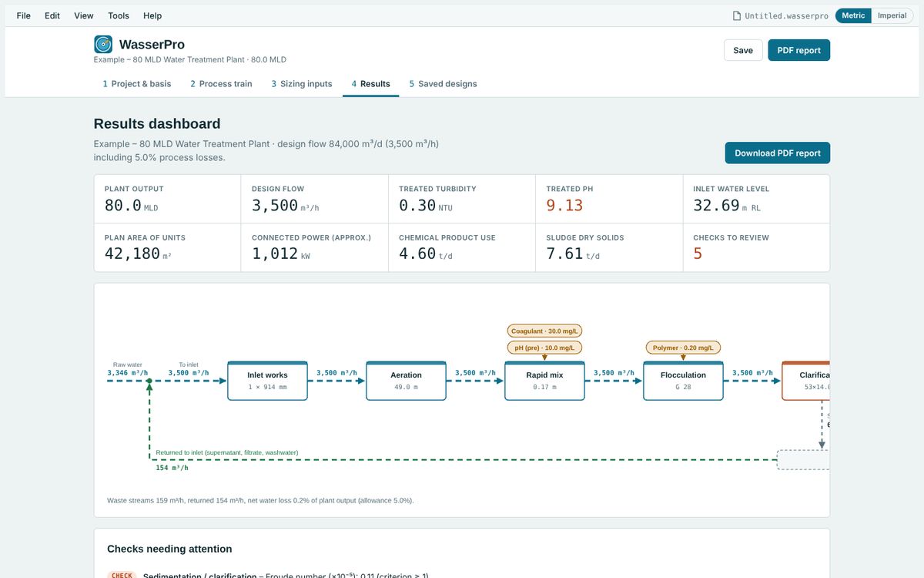The image size is (924, 578).
Task: Click the Coagulant 30.0 mg/L dosing tag
Action: 544,331
